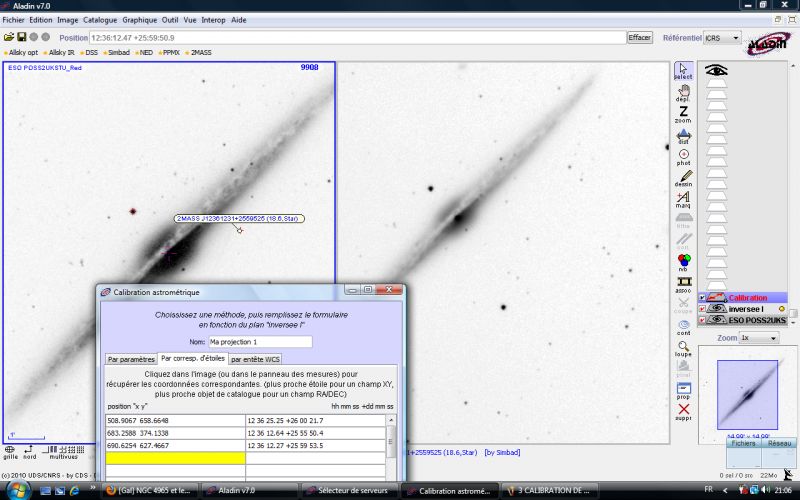Open the Vue menu
This screenshot has width=800, height=500.
pos(190,20)
